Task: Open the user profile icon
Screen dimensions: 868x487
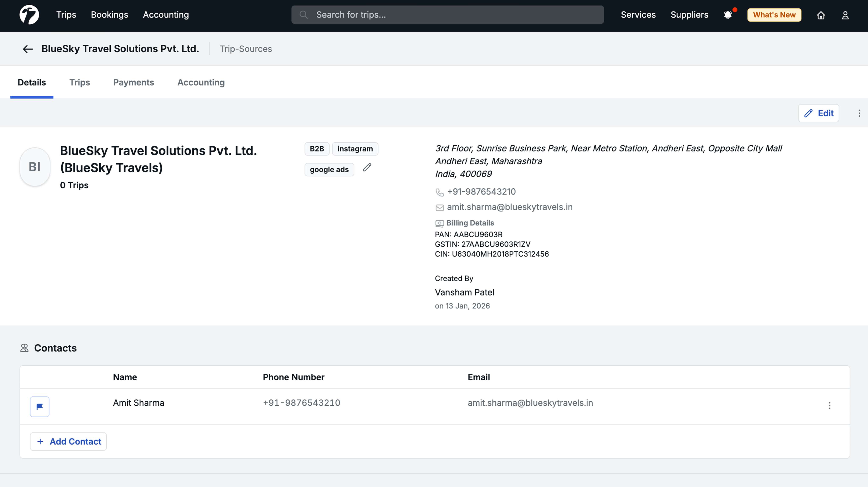Action: tap(845, 15)
